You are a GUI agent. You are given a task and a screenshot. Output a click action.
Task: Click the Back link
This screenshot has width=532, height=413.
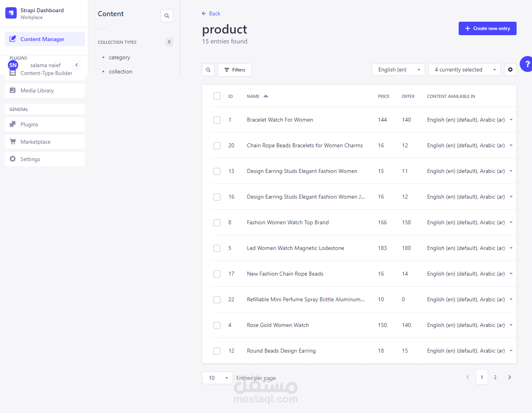(211, 13)
